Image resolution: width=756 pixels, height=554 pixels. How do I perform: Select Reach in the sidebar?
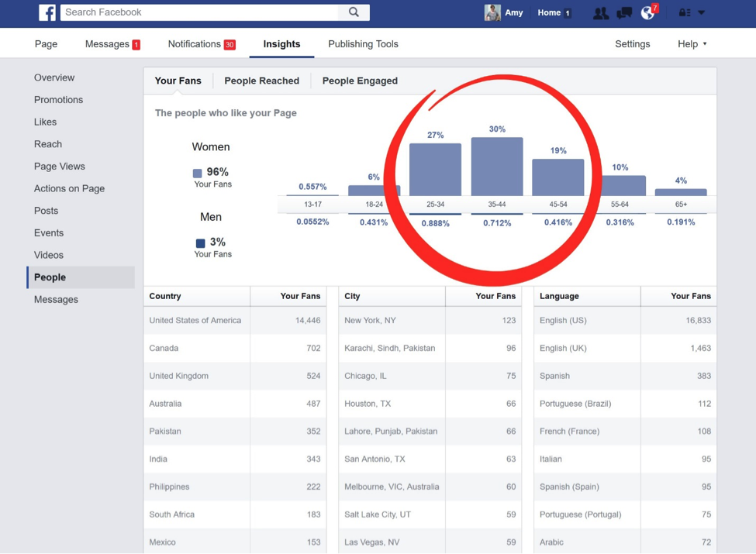(x=48, y=144)
